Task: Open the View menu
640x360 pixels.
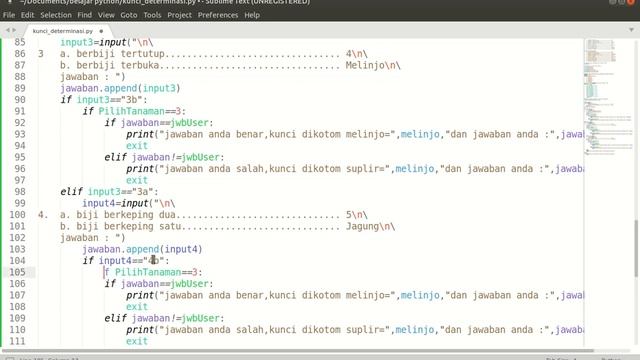Action: [x=106, y=15]
